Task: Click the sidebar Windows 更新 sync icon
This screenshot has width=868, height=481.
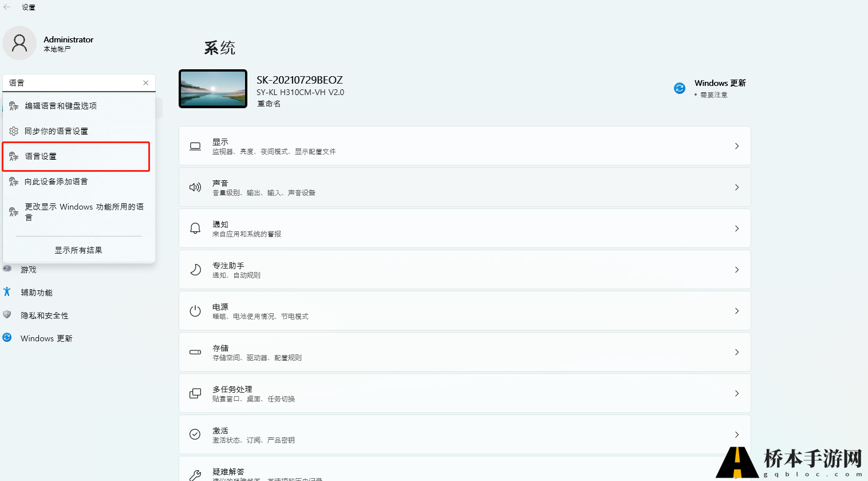Action: [7, 337]
